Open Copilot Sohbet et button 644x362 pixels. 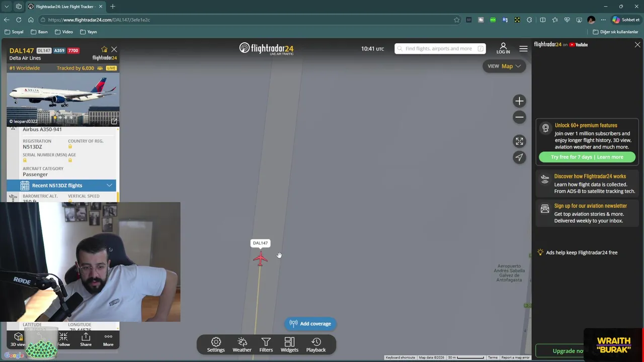625,20
